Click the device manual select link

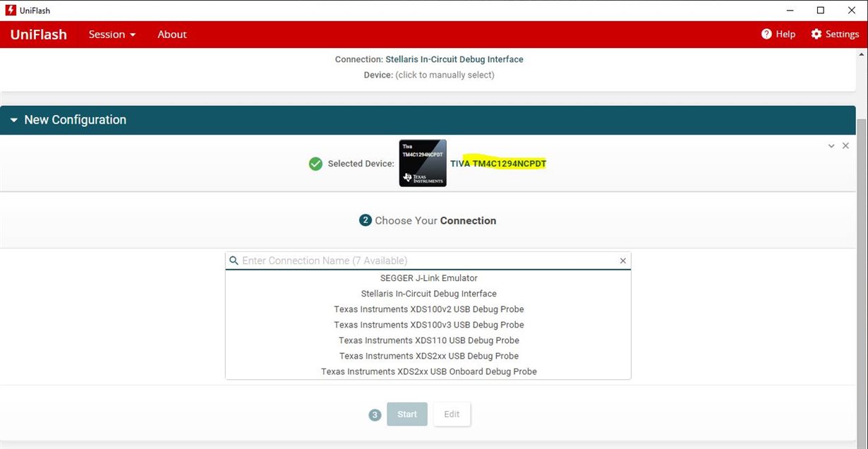(x=445, y=75)
